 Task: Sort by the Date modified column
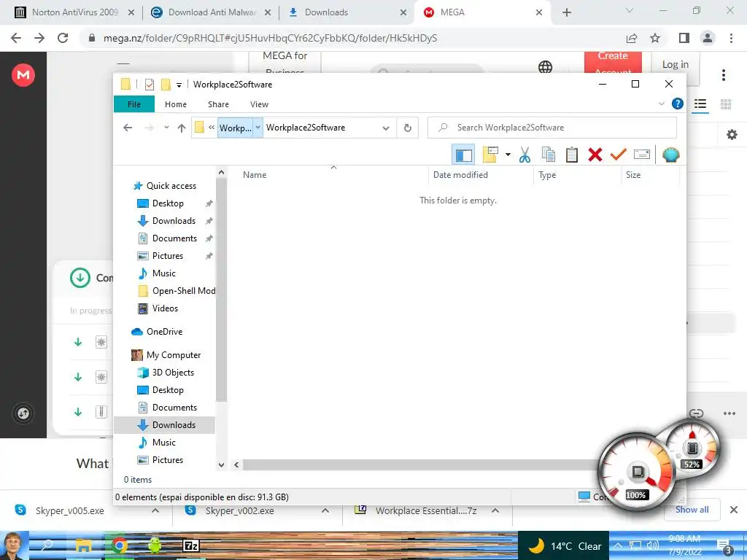pos(460,175)
